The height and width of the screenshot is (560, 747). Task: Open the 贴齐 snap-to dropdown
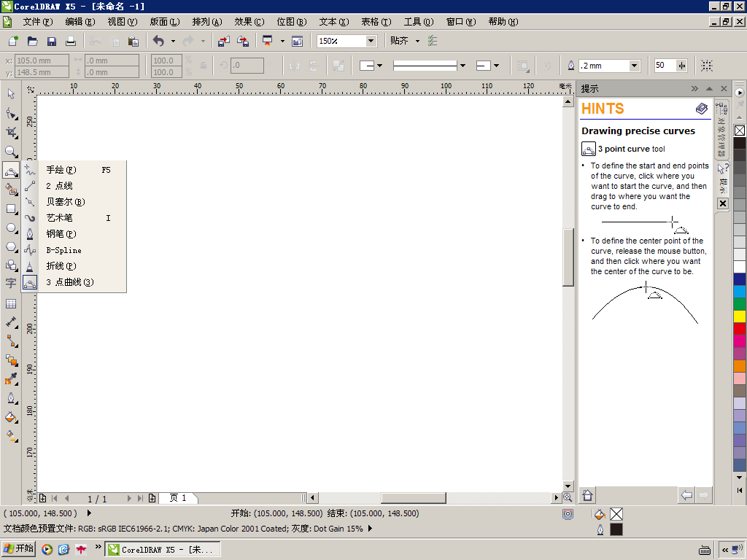pos(418,41)
